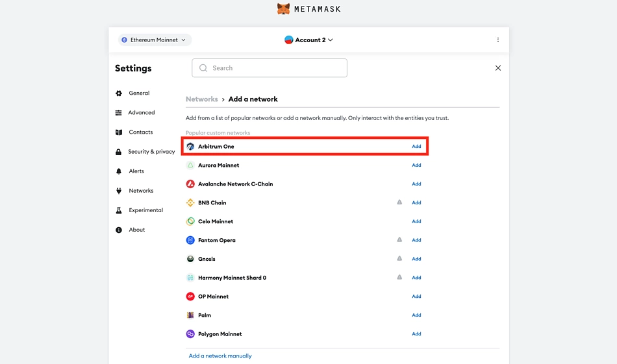Focus the settings Search field

pos(270,68)
